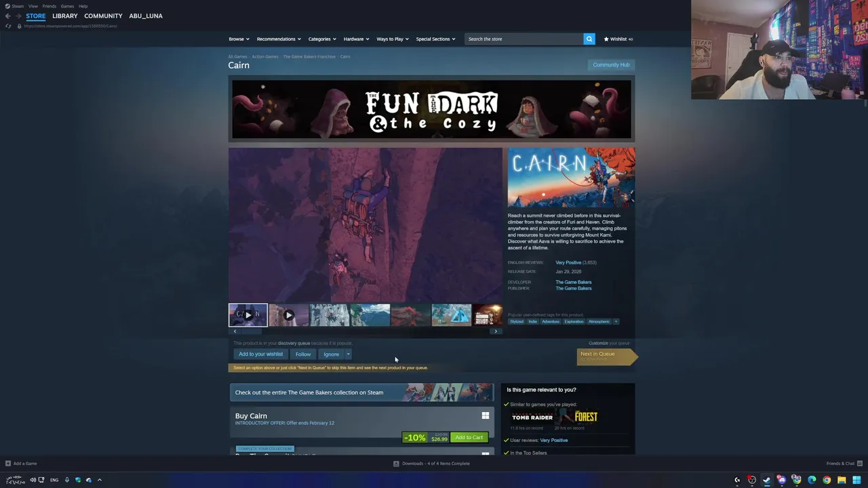This screenshot has width=868, height=488.
Task: Open the Browse dropdown menu
Action: click(x=239, y=39)
